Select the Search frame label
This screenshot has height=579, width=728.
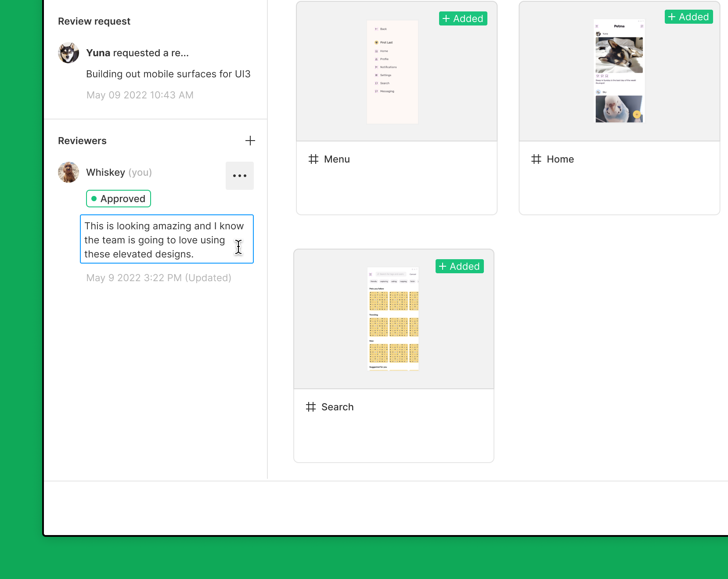(x=338, y=407)
